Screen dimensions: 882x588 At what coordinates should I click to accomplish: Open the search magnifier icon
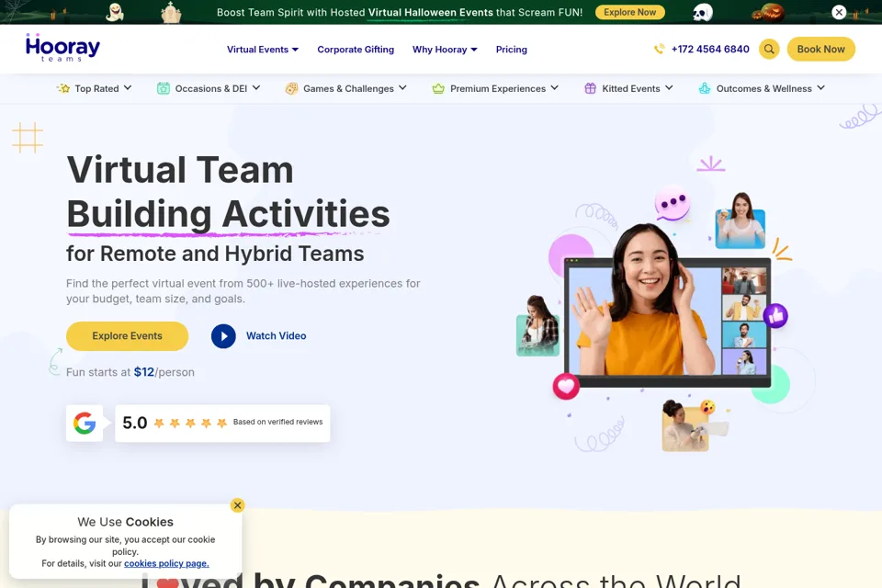769,49
